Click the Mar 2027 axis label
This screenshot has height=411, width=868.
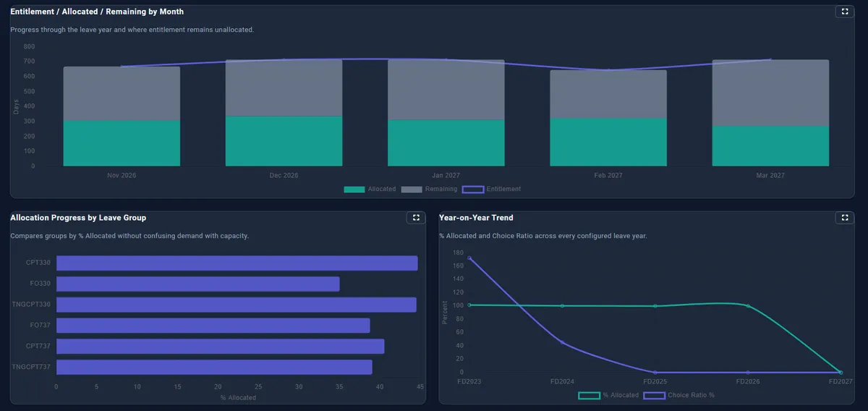[770, 176]
